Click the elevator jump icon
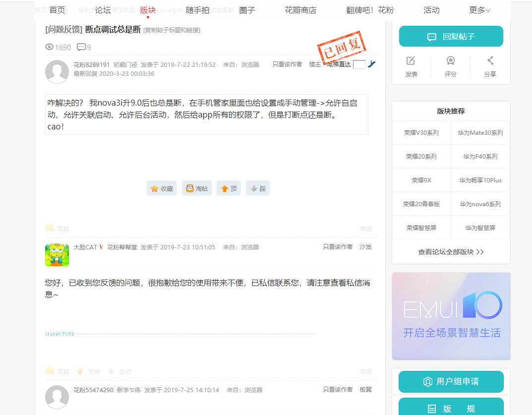The width and height of the screenshot is (532, 415). tap(372, 64)
